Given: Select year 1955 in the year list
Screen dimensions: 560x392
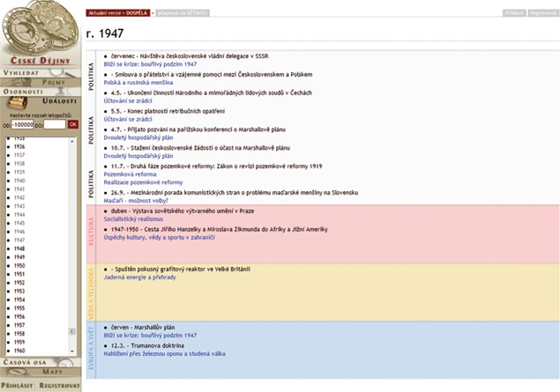Looking at the screenshot, I should point(19,307).
